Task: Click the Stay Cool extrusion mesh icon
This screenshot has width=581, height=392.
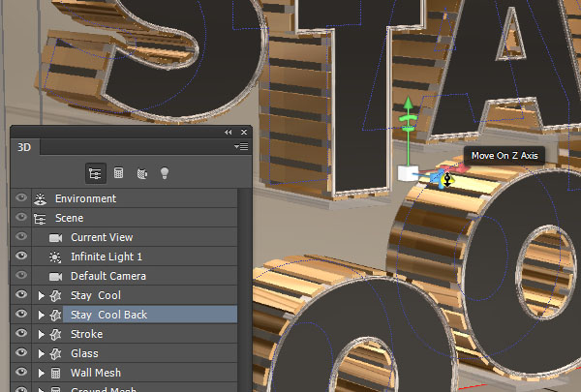Action: point(55,295)
